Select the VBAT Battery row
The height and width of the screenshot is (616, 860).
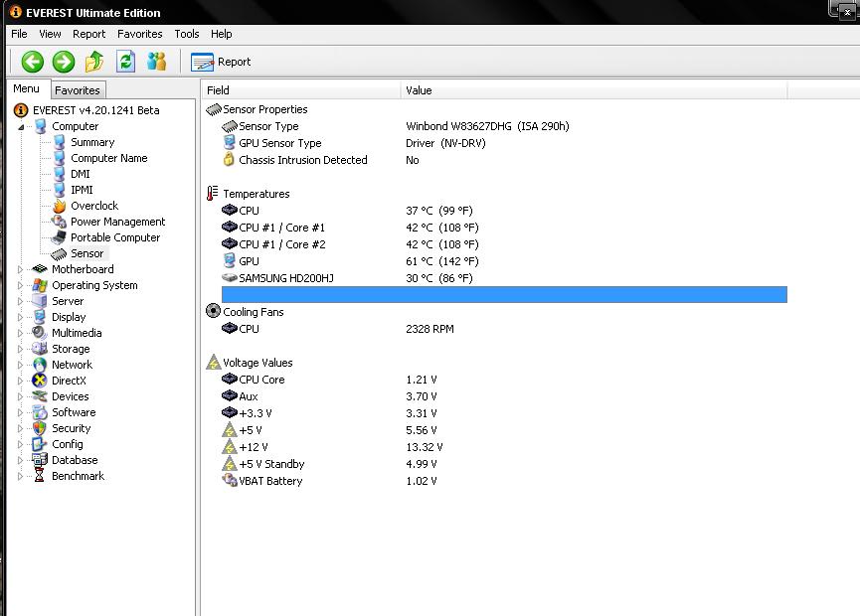(x=504, y=481)
